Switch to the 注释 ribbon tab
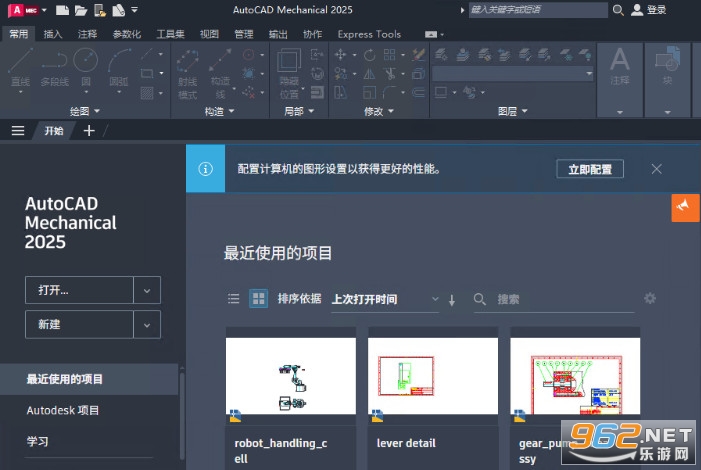The height and width of the screenshot is (470, 701). pyautogui.click(x=87, y=34)
